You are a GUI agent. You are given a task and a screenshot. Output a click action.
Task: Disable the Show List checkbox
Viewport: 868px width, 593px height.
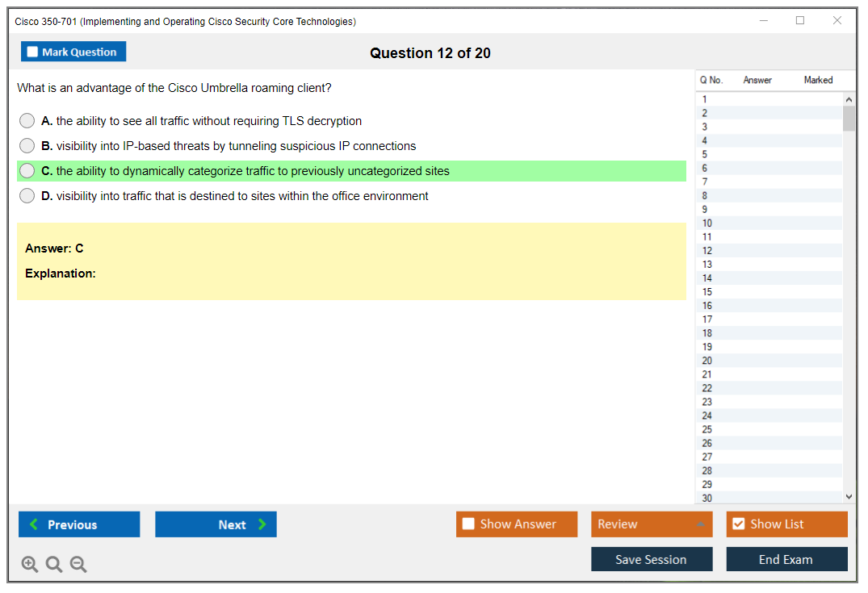(x=738, y=524)
